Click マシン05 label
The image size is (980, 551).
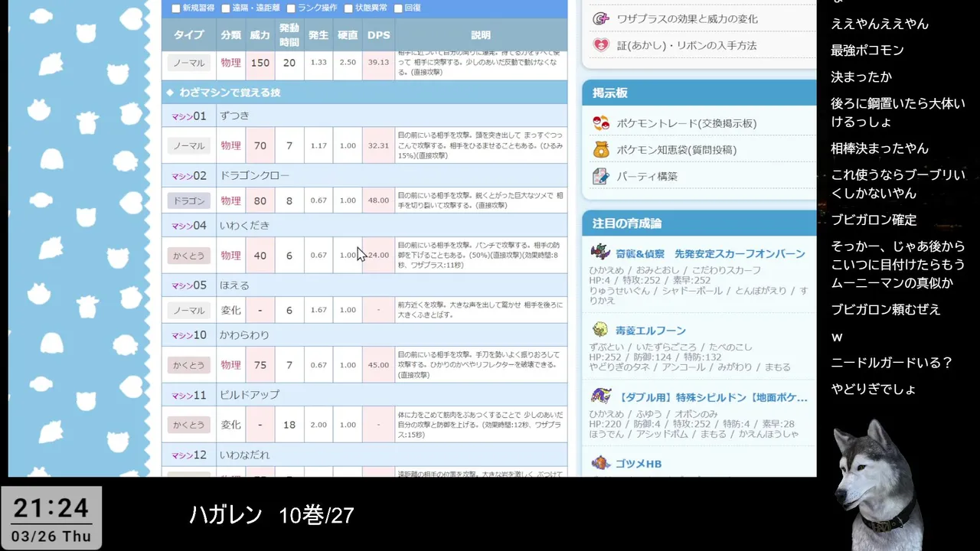point(188,285)
